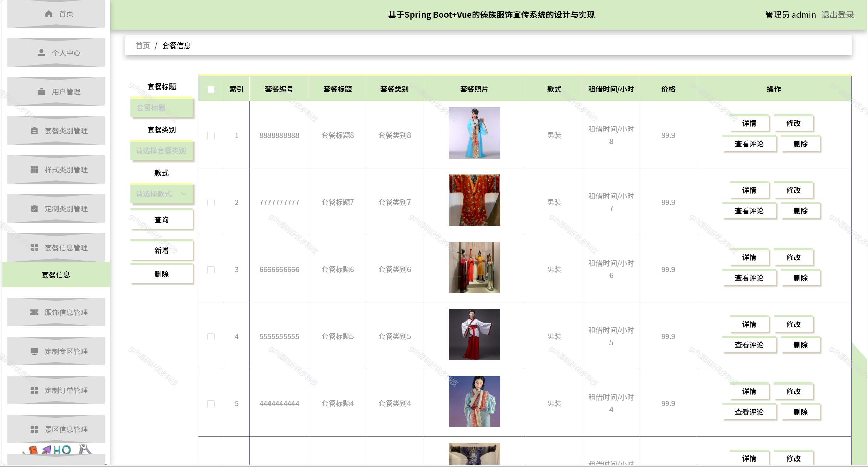Click 修改 for 套餐标题8
868x467 pixels.
793,123
